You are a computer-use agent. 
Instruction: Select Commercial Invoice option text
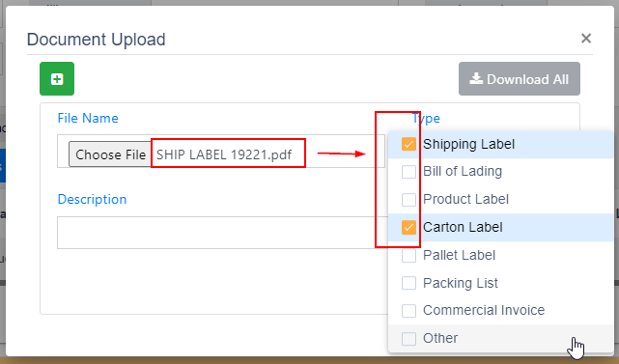click(x=484, y=310)
